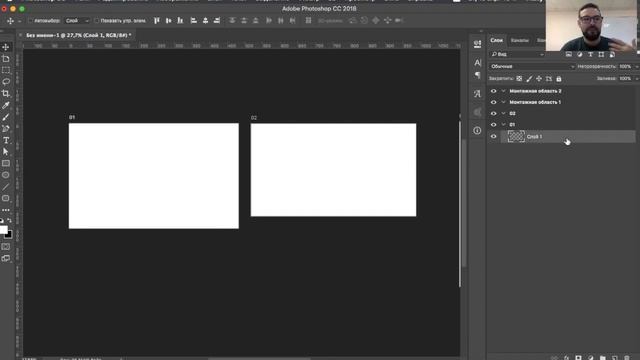
Task: Enable Показать упр. элем. checkbox
Action: pos(97,20)
